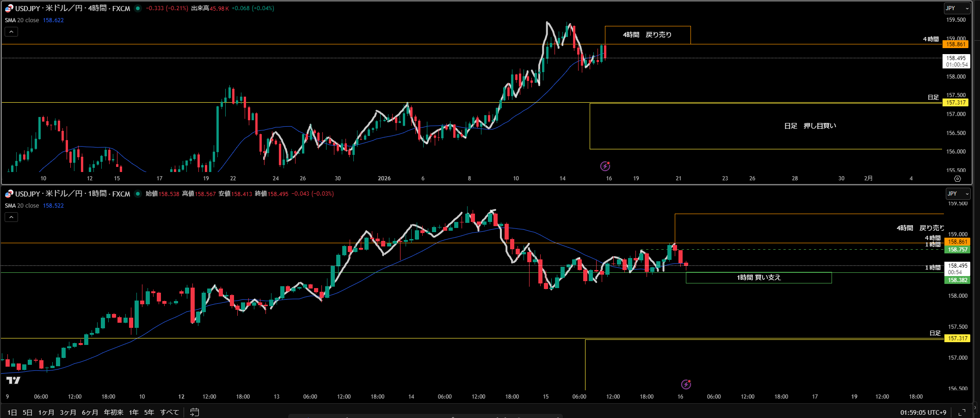This screenshot has width=980, height=418.
Task: Collapse the indicator legend on 4-hour chart
Action: coord(12,32)
